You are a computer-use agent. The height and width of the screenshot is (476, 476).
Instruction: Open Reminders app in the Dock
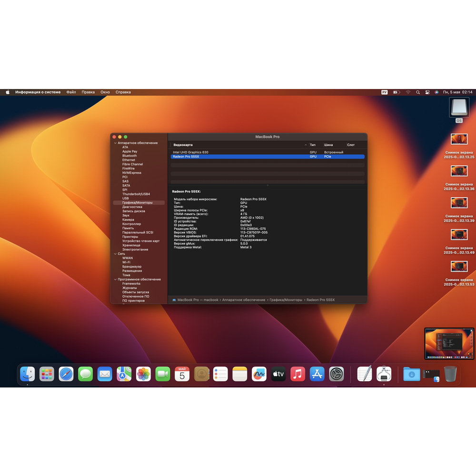tap(220, 374)
